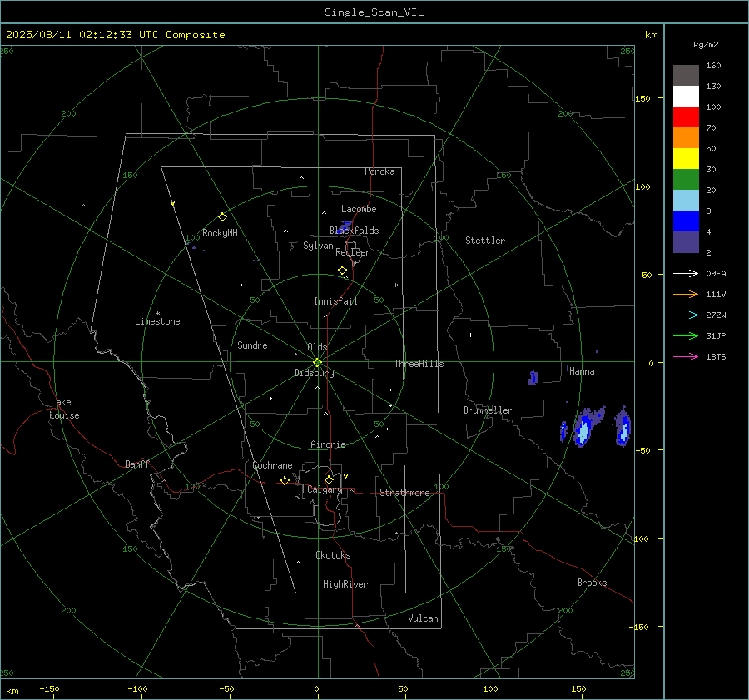Click the Limestone label
Image resolution: width=749 pixels, height=700 pixels.
[157, 321]
